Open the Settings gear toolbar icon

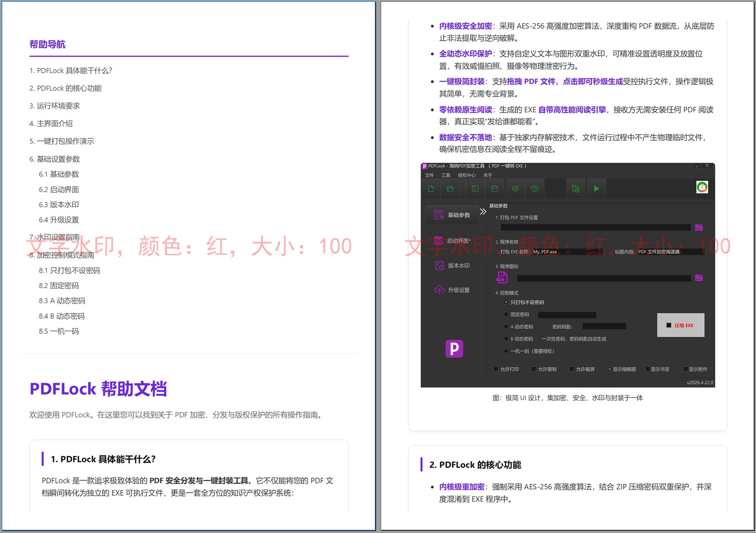pos(515,189)
